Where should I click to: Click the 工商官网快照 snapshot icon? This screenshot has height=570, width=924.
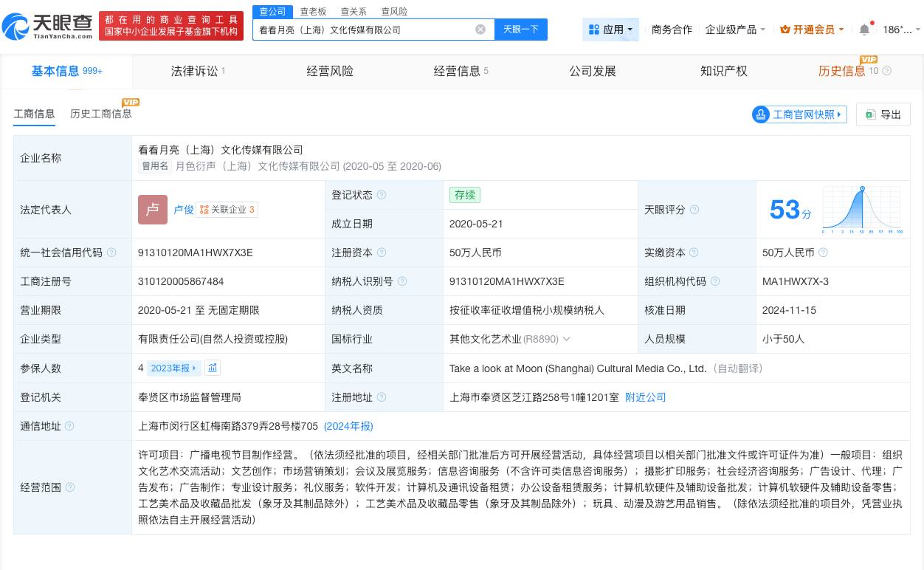[761, 114]
